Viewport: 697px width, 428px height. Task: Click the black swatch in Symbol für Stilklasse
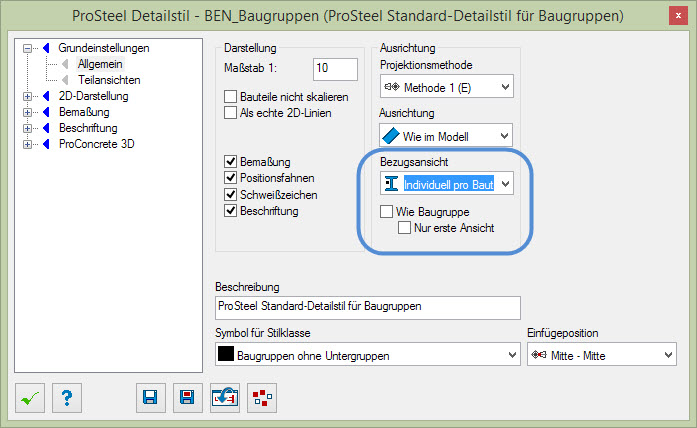coord(226,354)
